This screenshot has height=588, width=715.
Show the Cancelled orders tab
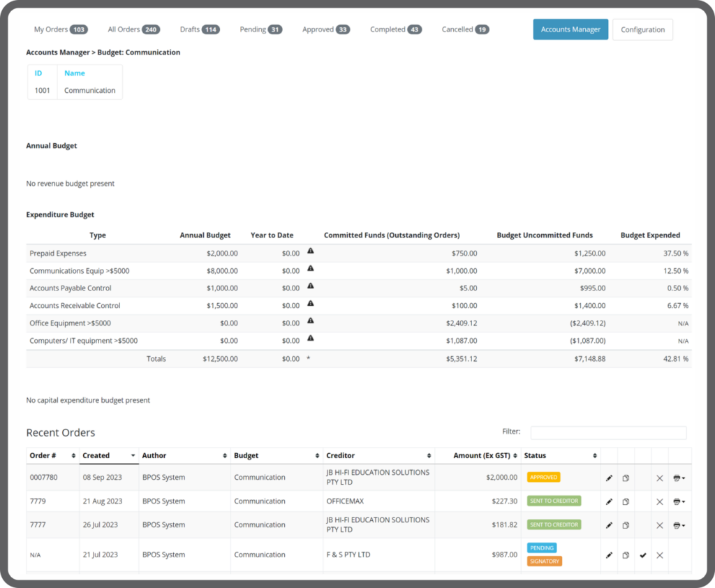(x=465, y=29)
